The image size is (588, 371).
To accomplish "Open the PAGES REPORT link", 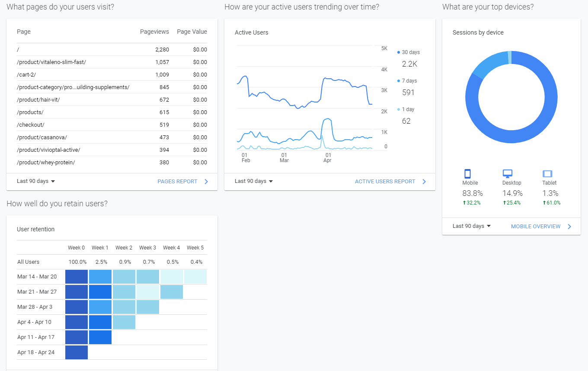I will [x=177, y=182].
